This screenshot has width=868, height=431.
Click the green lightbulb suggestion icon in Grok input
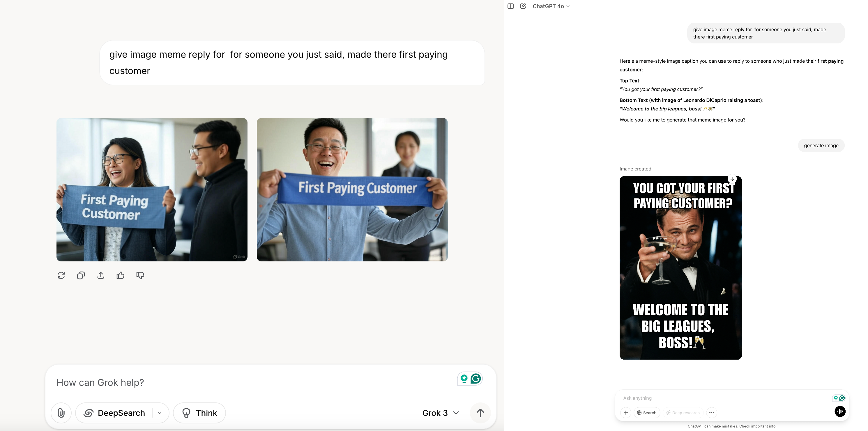464,379
